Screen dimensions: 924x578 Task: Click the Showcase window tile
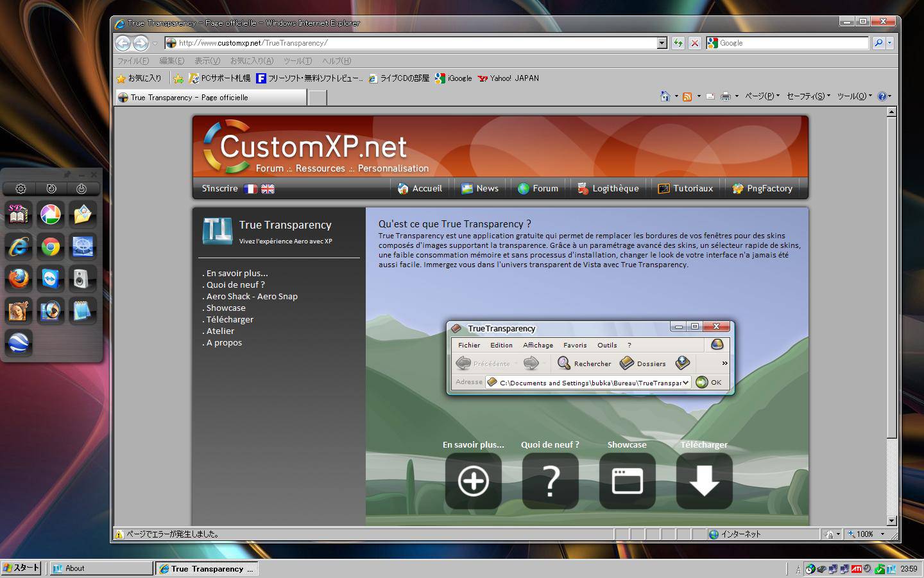pyautogui.click(x=628, y=481)
